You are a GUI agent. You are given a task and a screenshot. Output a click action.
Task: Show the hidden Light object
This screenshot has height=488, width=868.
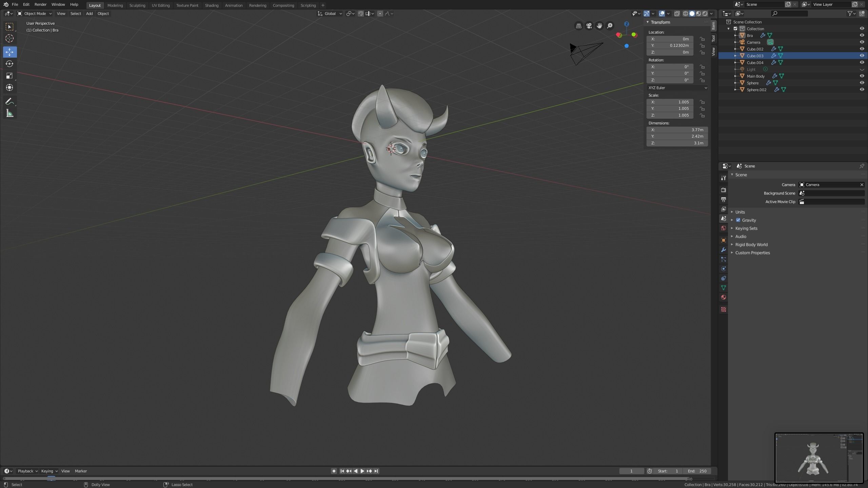[x=862, y=69]
